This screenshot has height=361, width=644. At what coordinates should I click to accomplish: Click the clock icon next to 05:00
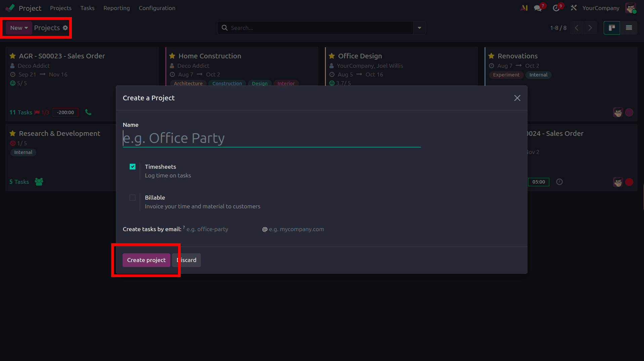(559, 182)
